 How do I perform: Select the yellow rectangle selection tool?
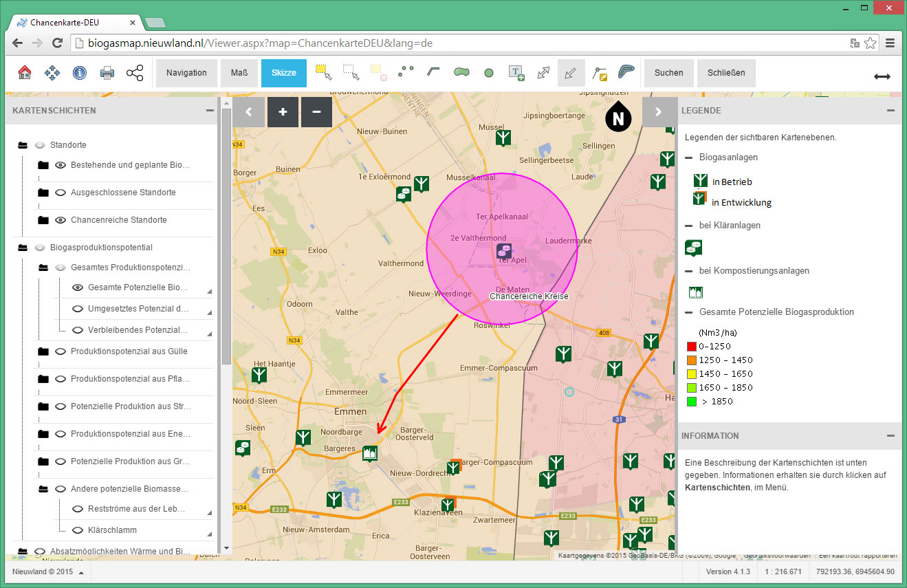tap(324, 72)
